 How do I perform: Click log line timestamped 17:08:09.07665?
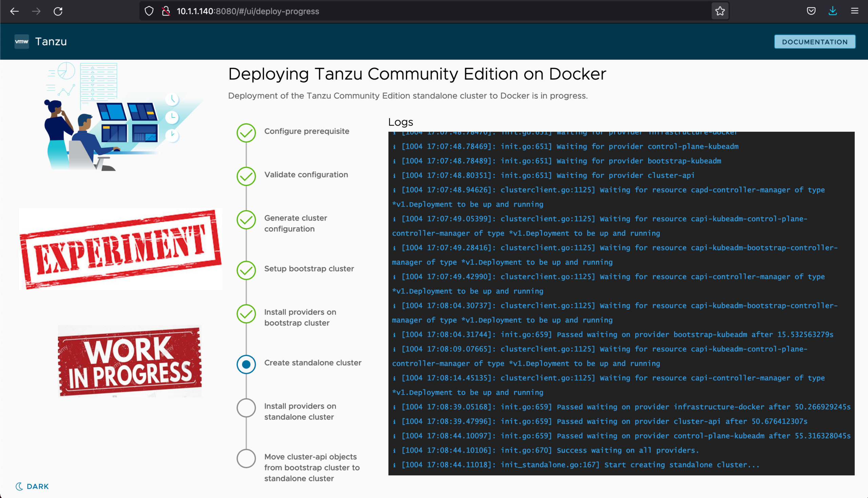click(x=600, y=356)
